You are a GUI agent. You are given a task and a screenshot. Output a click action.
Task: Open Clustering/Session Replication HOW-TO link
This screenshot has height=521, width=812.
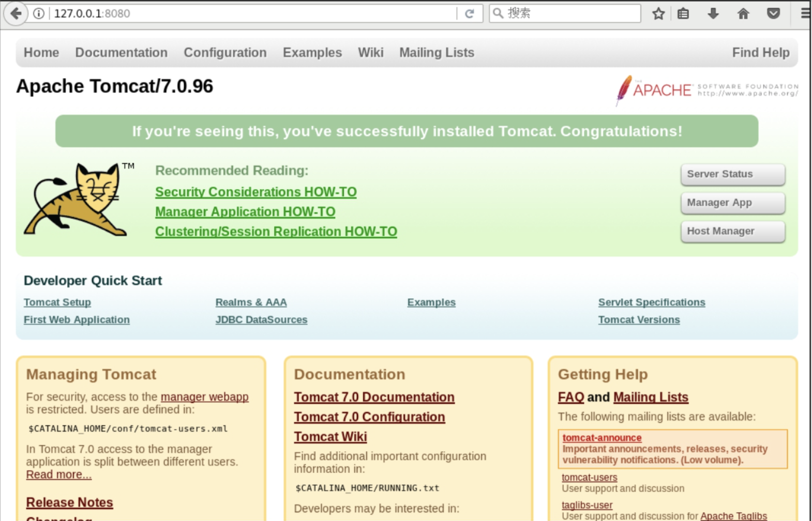tap(276, 232)
